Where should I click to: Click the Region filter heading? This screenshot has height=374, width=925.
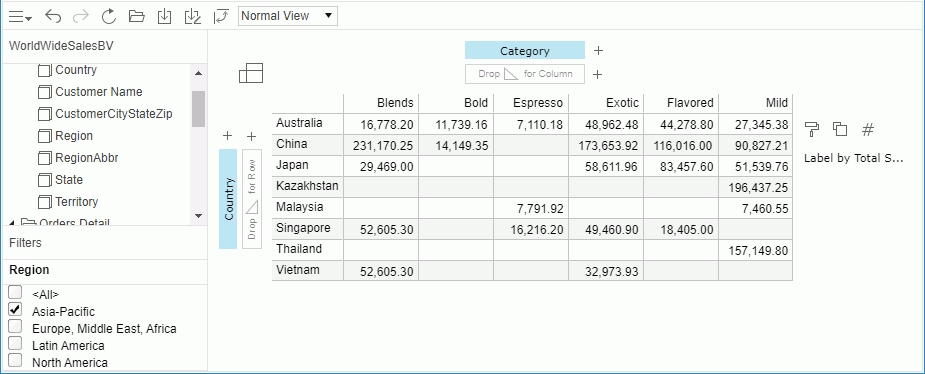click(29, 270)
